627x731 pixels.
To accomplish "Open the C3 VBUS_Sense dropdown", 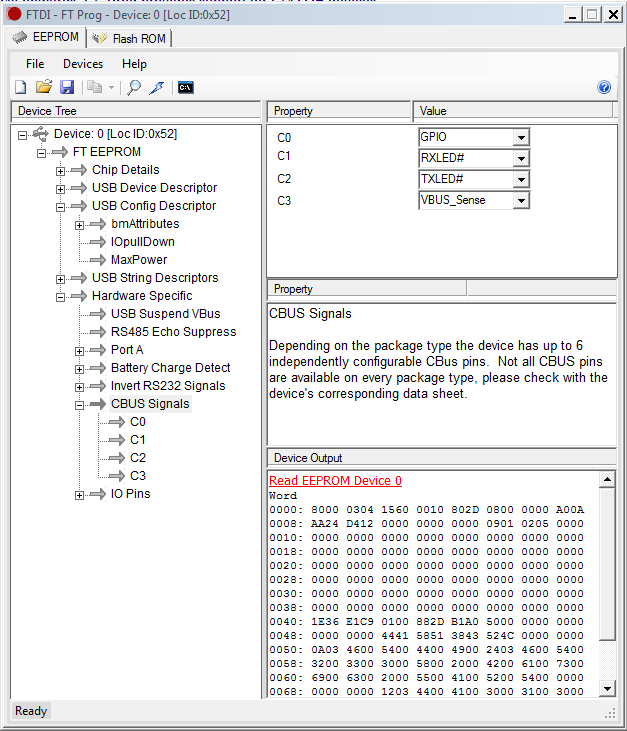I will pos(521,200).
